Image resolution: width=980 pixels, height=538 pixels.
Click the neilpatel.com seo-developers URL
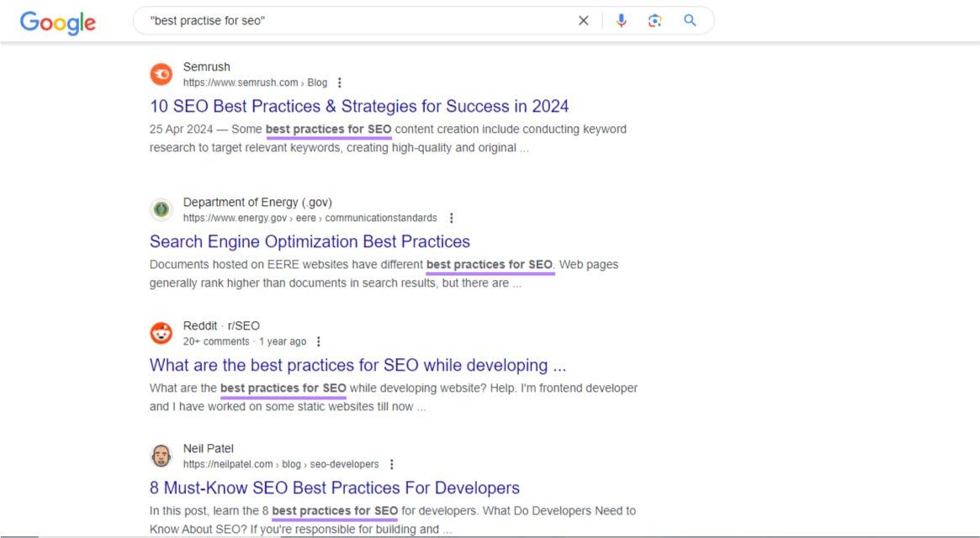[281, 464]
